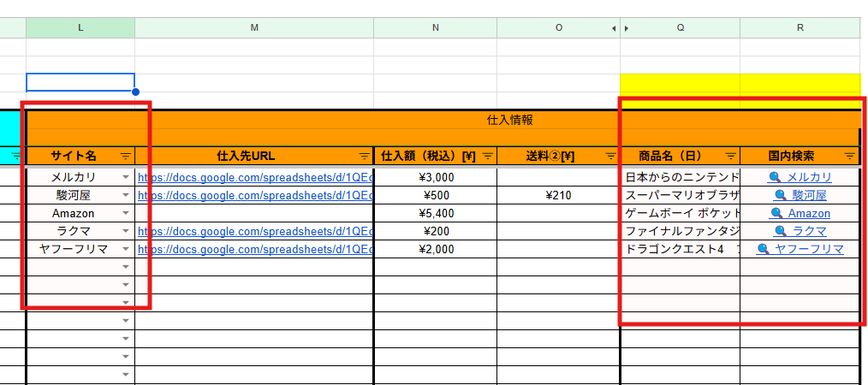This screenshot has width=868, height=385.
Task: Select the column L header
Action: click(x=80, y=27)
